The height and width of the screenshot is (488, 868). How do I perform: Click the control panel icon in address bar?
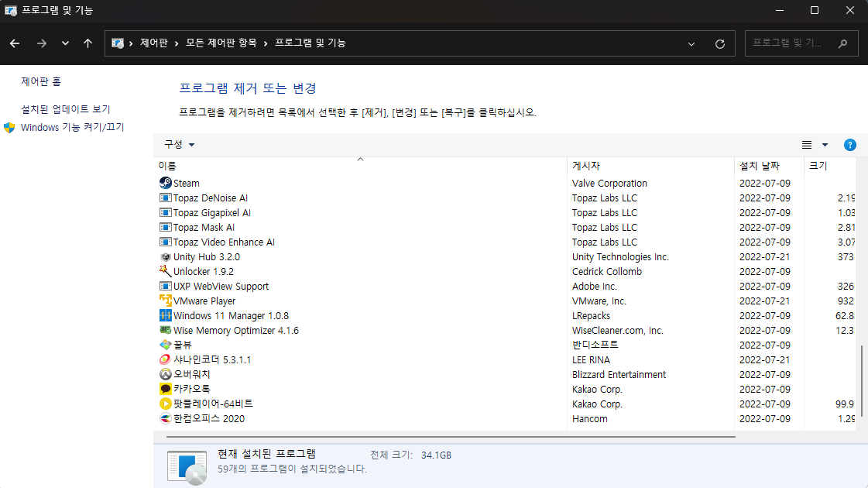(x=118, y=43)
